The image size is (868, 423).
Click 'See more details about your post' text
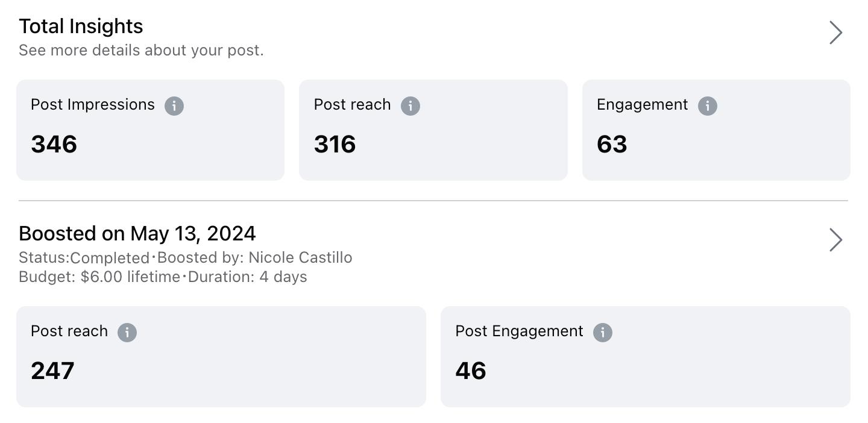coord(141,51)
